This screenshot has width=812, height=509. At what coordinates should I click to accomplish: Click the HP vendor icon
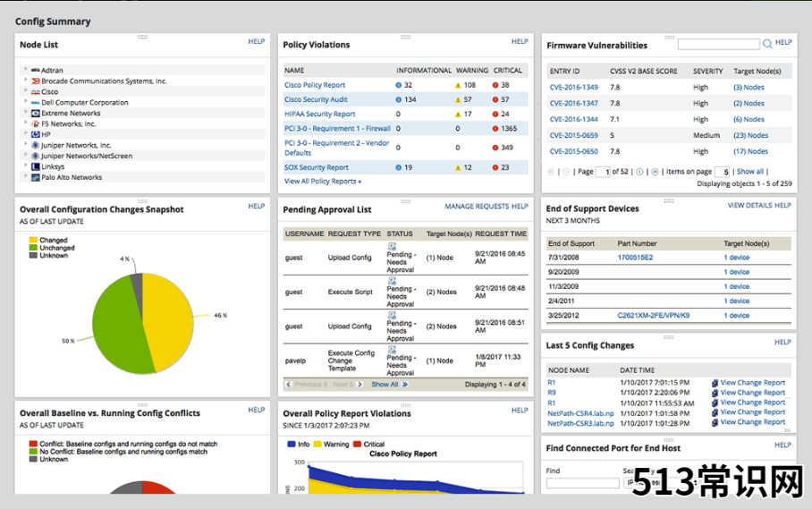tap(35, 134)
